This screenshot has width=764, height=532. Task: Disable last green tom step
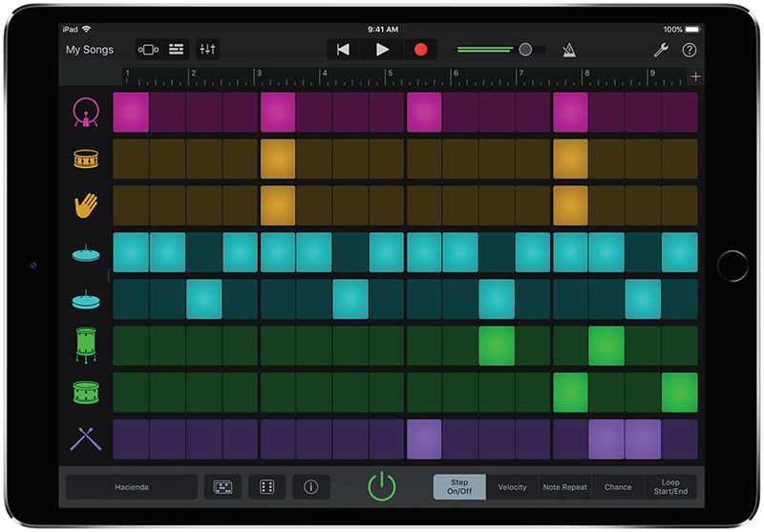point(680,393)
